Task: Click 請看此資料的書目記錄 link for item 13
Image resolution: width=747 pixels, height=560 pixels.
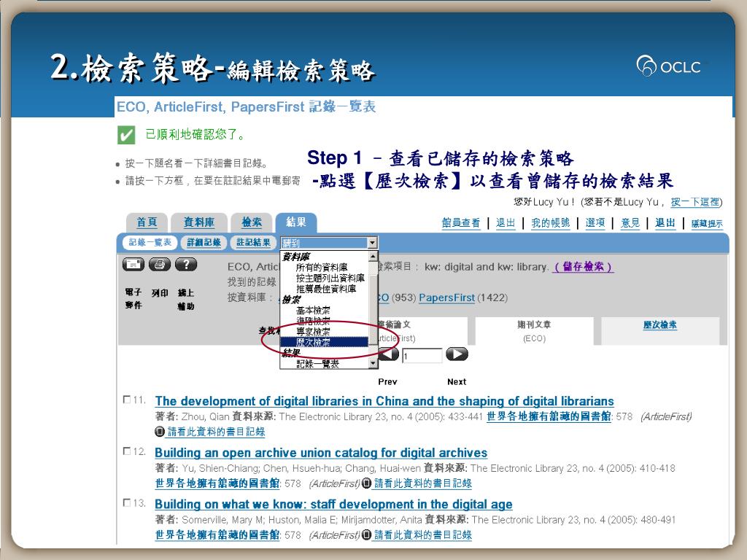Action: [423, 534]
